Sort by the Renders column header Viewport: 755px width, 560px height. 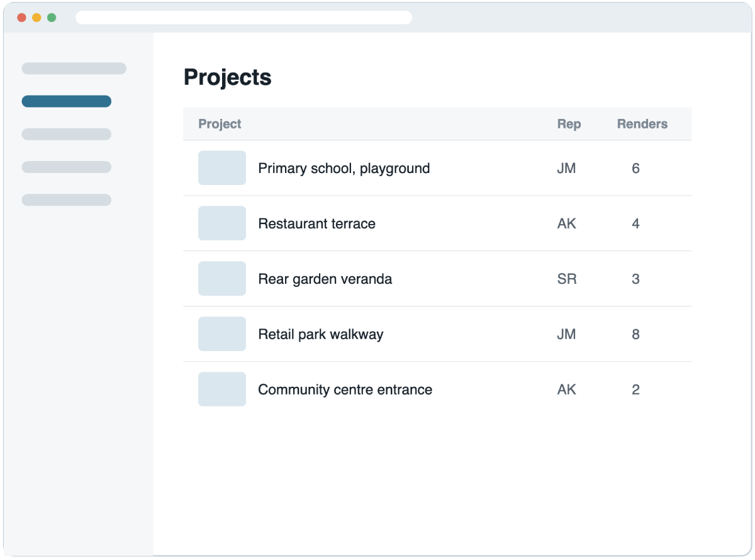(642, 124)
